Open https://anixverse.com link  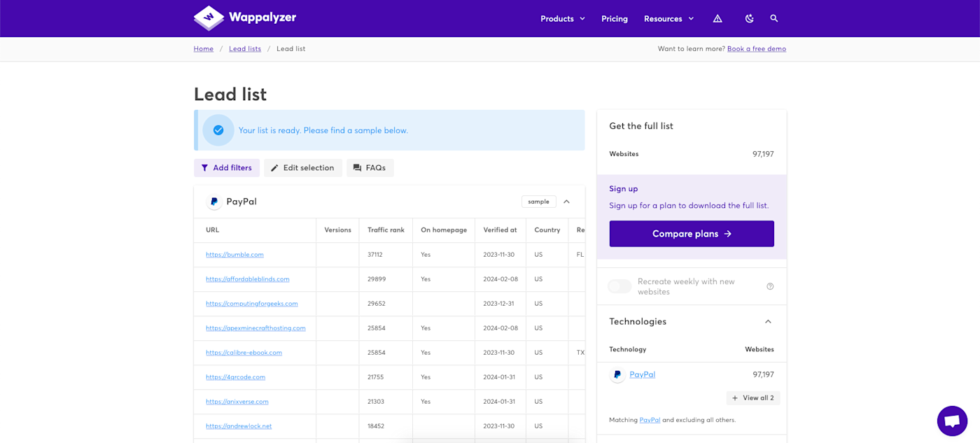click(x=237, y=402)
